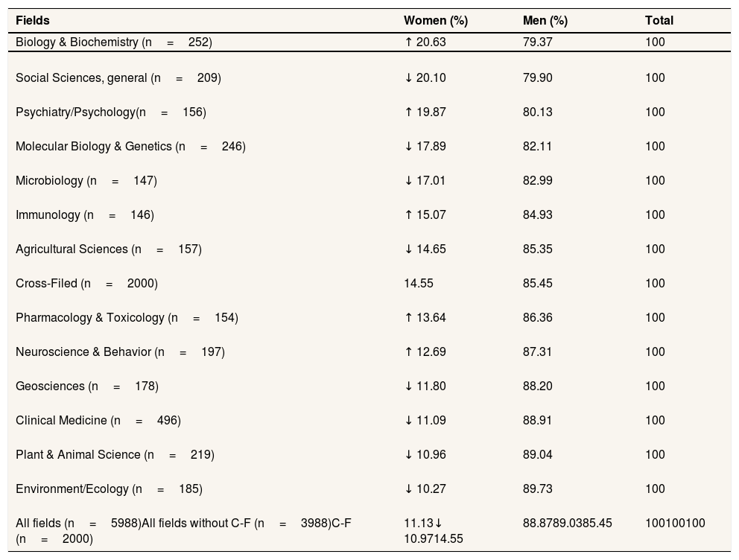Click the Fields column header
This screenshot has height=560, width=739.
pos(33,21)
